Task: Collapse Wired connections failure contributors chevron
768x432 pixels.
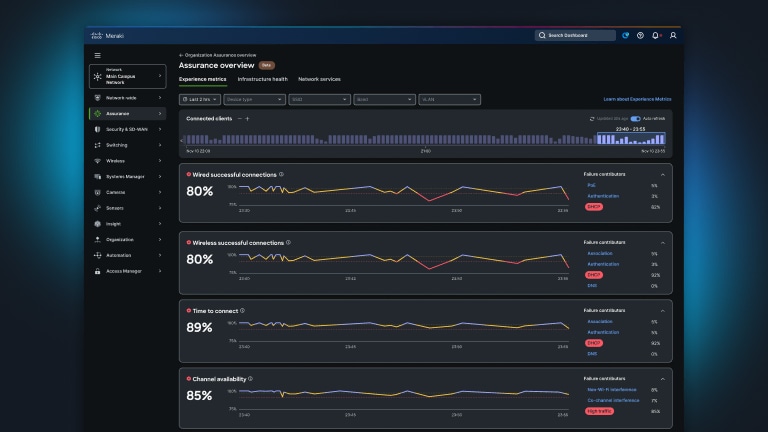Action: tap(663, 175)
